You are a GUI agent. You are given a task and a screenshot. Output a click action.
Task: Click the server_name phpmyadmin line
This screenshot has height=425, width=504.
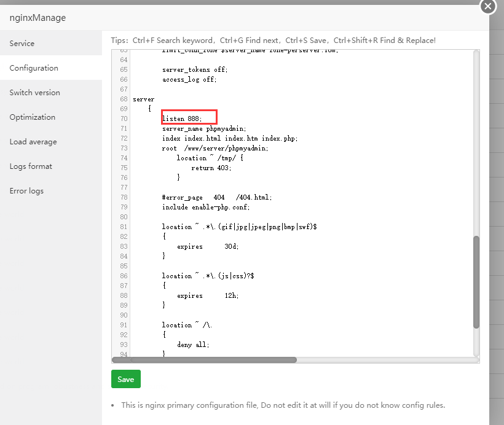point(204,129)
